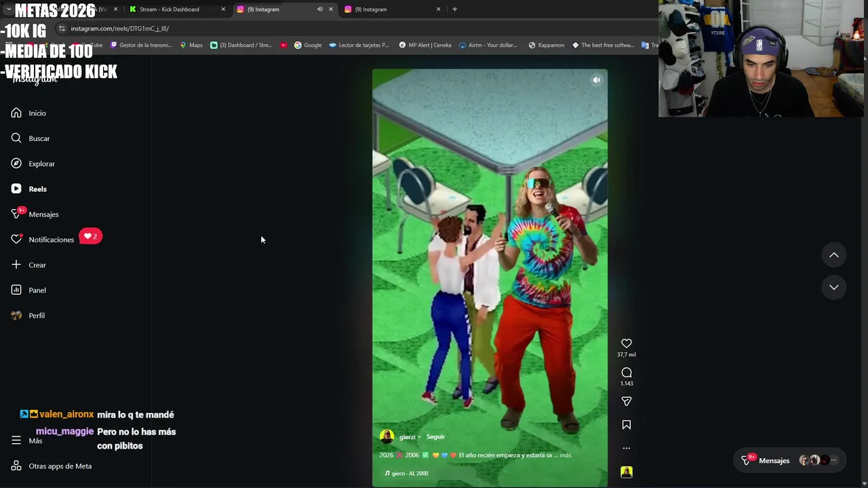
Task: View site information icon in address bar
Action: [62, 28]
